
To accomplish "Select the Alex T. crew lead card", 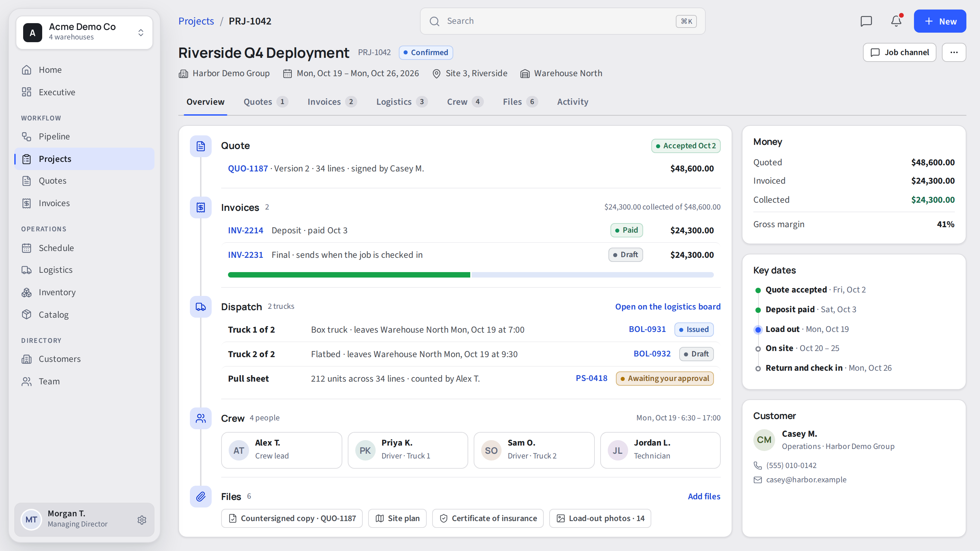I will pyautogui.click(x=281, y=450).
